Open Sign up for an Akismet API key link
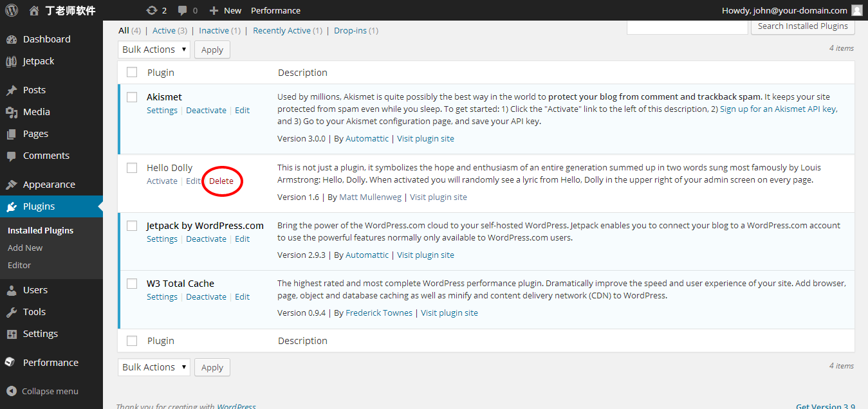Image resolution: width=868 pixels, height=409 pixels. click(778, 109)
